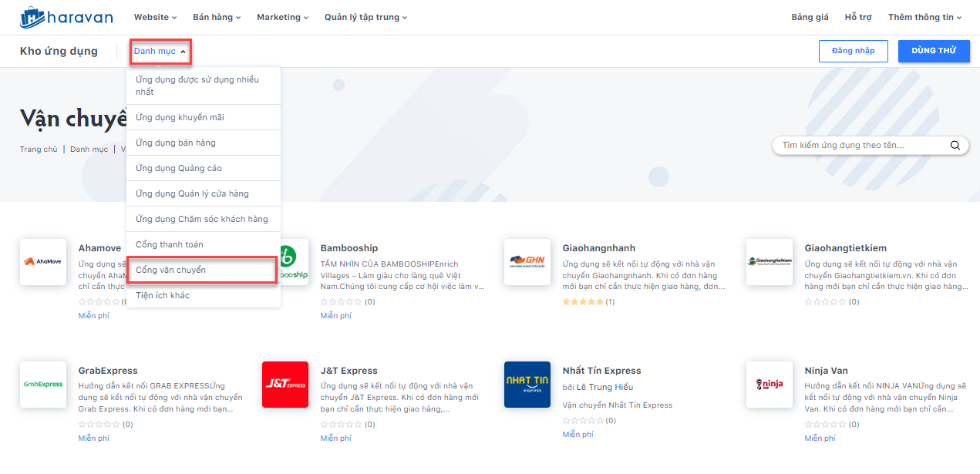Viewport: 980px width, 474px height.
Task: Open the Ninja Van app icon
Action: pos(770,385)
